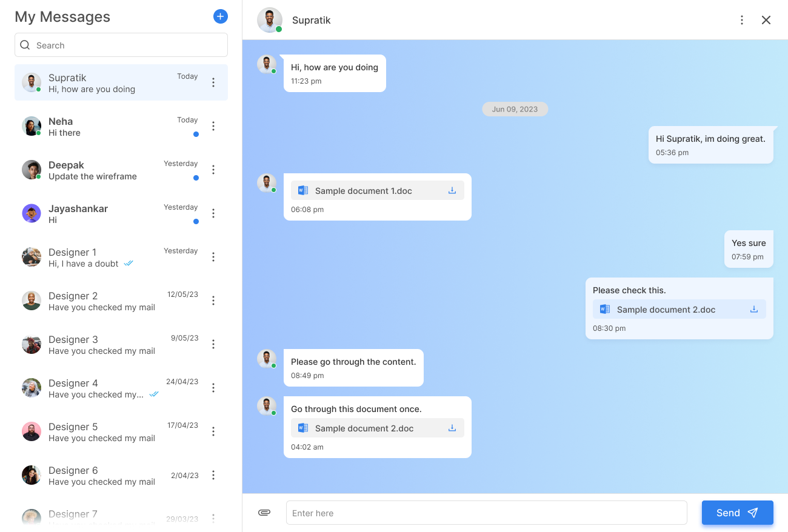Click Deepak's unread blue dot indicator
Viewport: 788px width, 532px height.
pos(196,178)
